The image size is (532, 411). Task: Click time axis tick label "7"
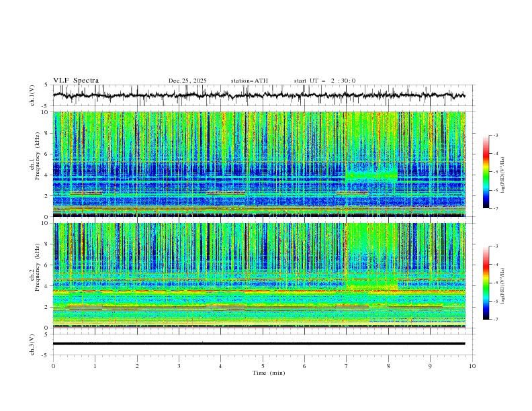346,366
